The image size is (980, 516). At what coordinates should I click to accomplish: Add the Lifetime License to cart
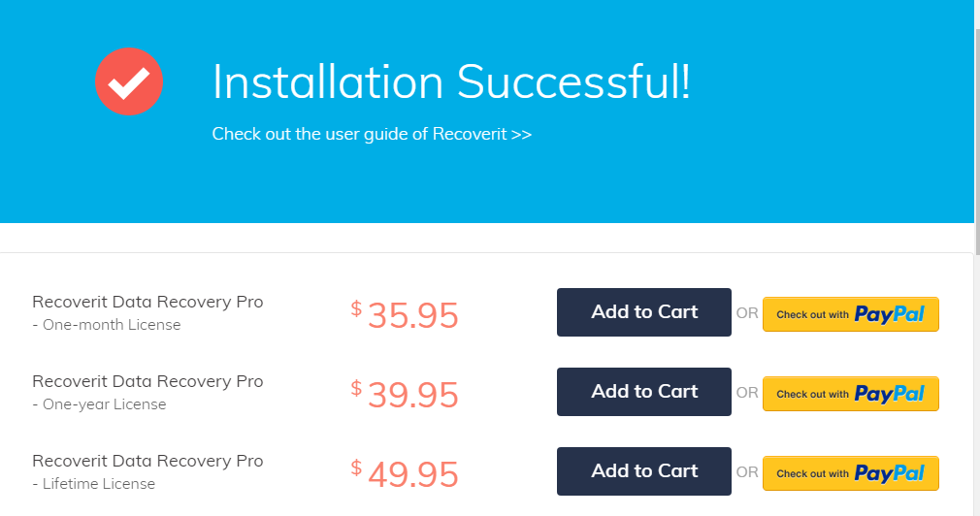click(x=644, y=471)
